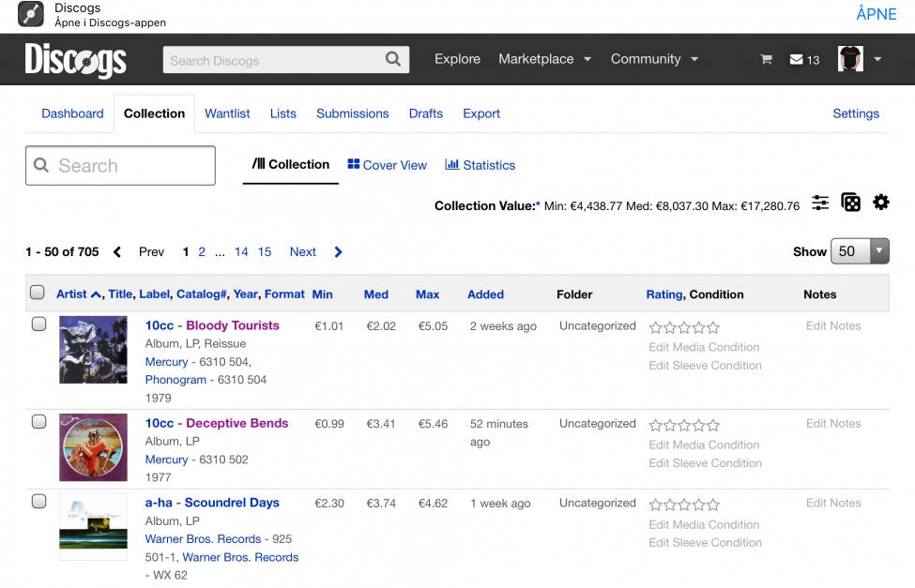Open the Submissions tab
The width and height of the screenshot is (915, 588).
click(353, 113)
